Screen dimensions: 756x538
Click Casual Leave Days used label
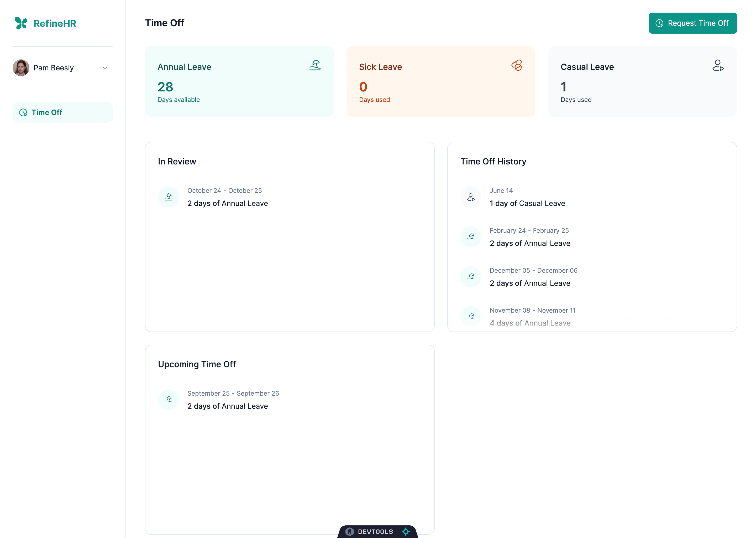tap(576, 100)
